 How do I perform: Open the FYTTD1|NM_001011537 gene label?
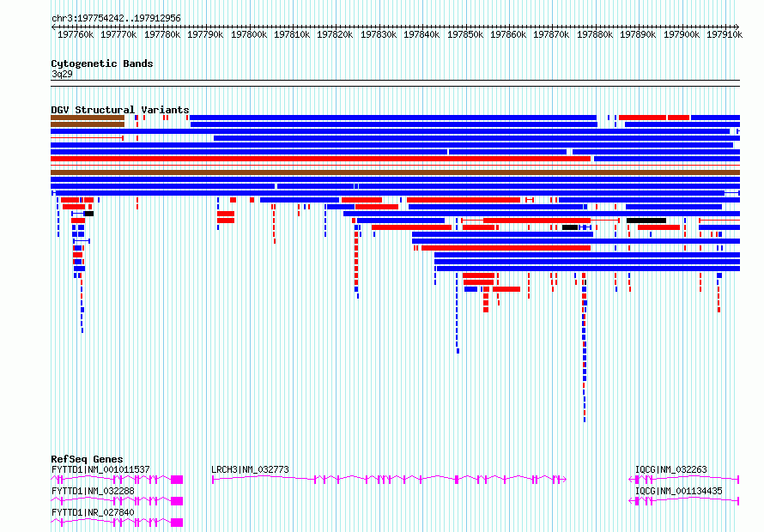pos(100,469)
